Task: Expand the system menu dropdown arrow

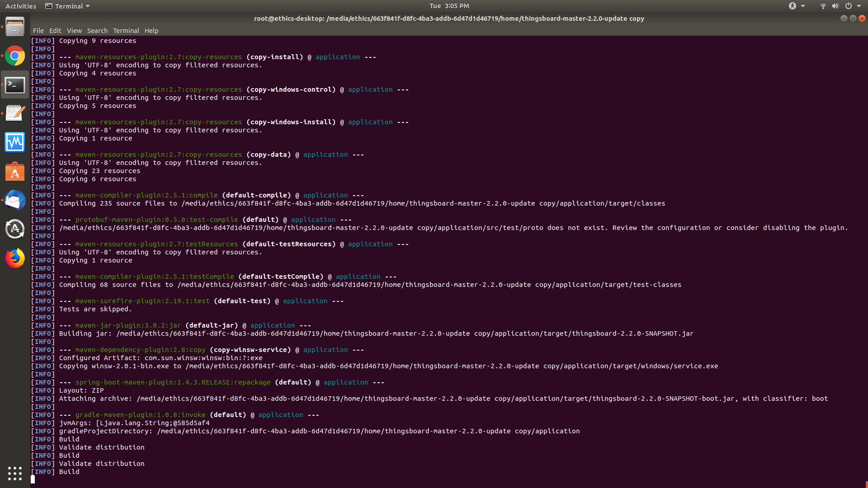Action: (859, 6)
